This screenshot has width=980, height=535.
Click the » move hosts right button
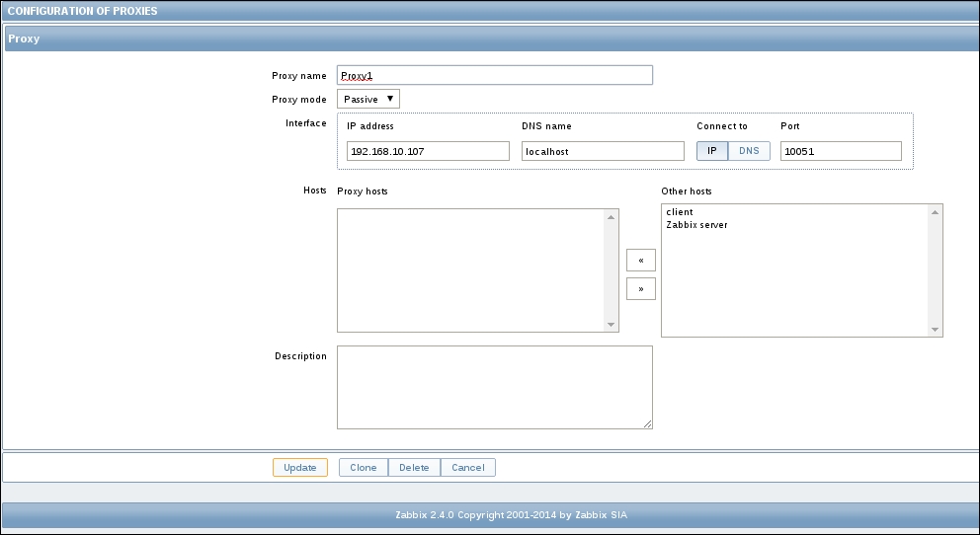[641, 289]
